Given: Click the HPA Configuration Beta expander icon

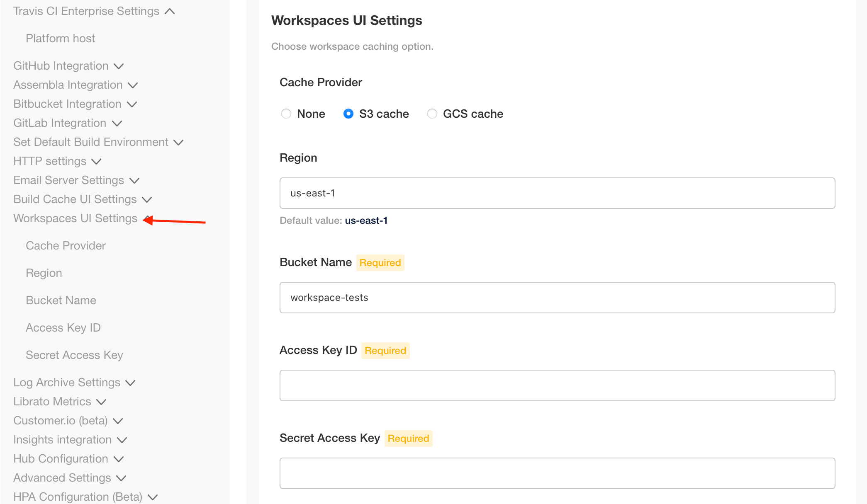Looking at the screenshot, I should pos(156,497).
